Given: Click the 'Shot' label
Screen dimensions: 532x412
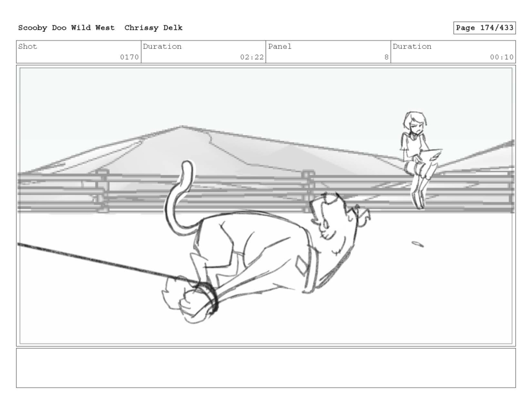Looking at the screenshot, I should pyautogui.click(x=28, y=46).
